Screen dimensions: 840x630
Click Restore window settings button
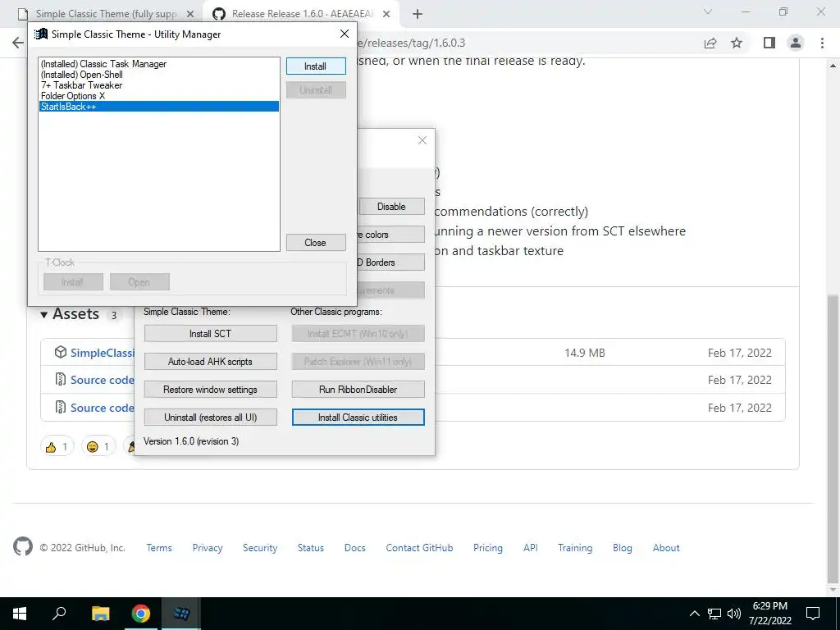(x=211, y=390)
